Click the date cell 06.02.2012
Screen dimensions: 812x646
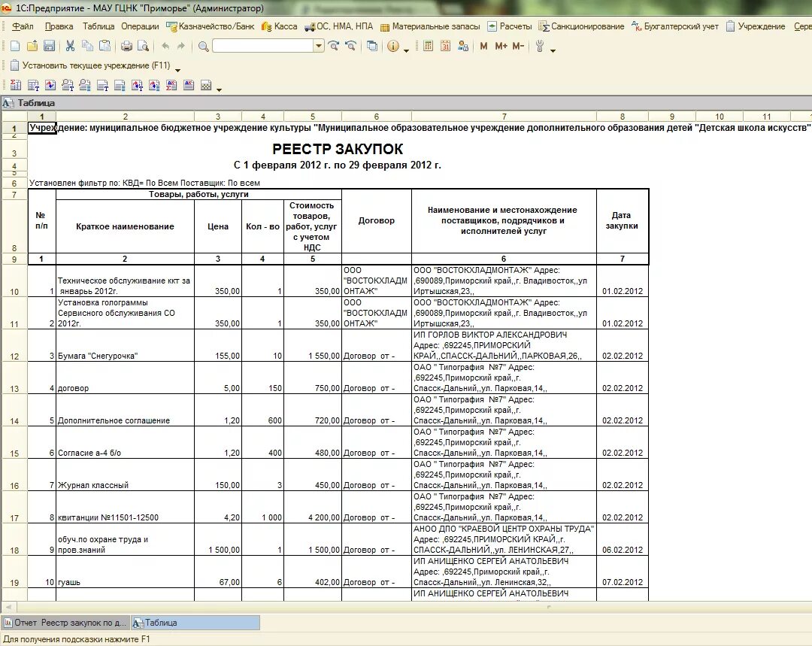point(622,540)
